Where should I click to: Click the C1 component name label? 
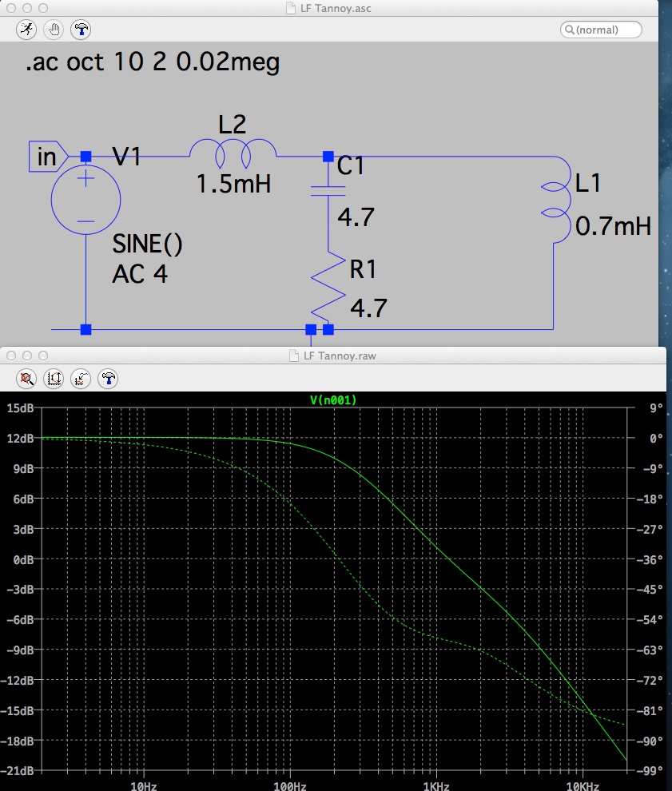350,165
